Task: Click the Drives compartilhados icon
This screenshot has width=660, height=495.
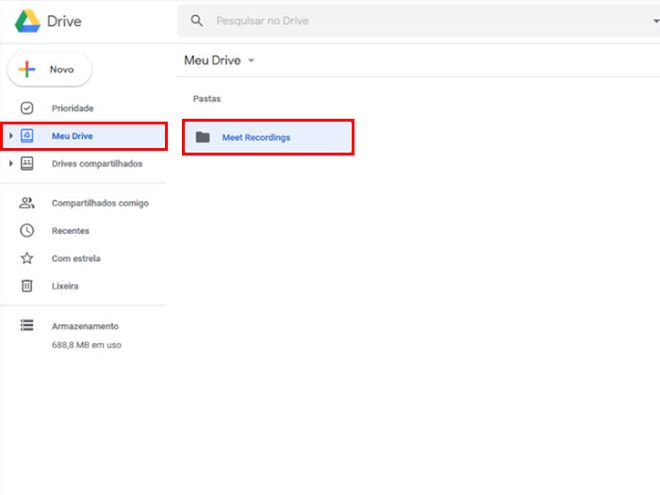Action: 27,163
